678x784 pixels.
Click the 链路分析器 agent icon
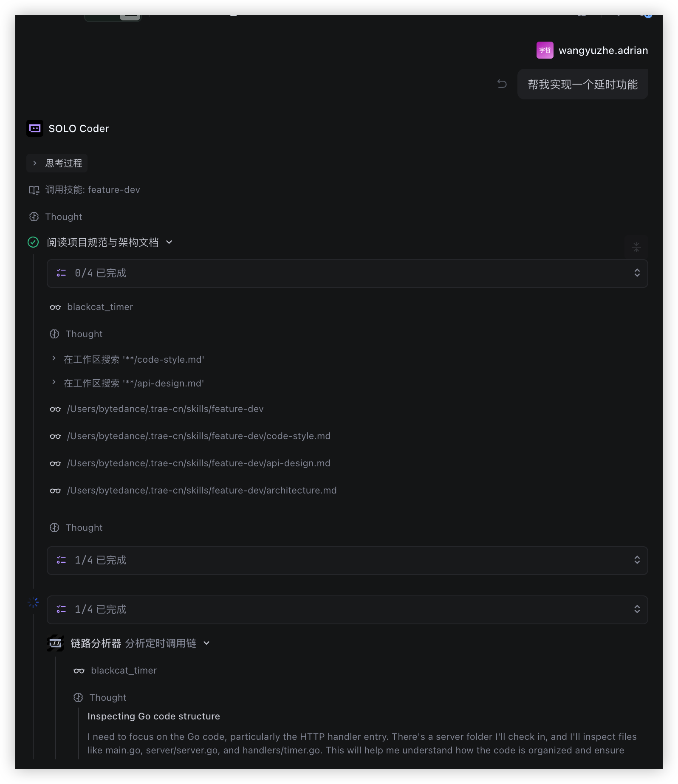pos(55,643)
